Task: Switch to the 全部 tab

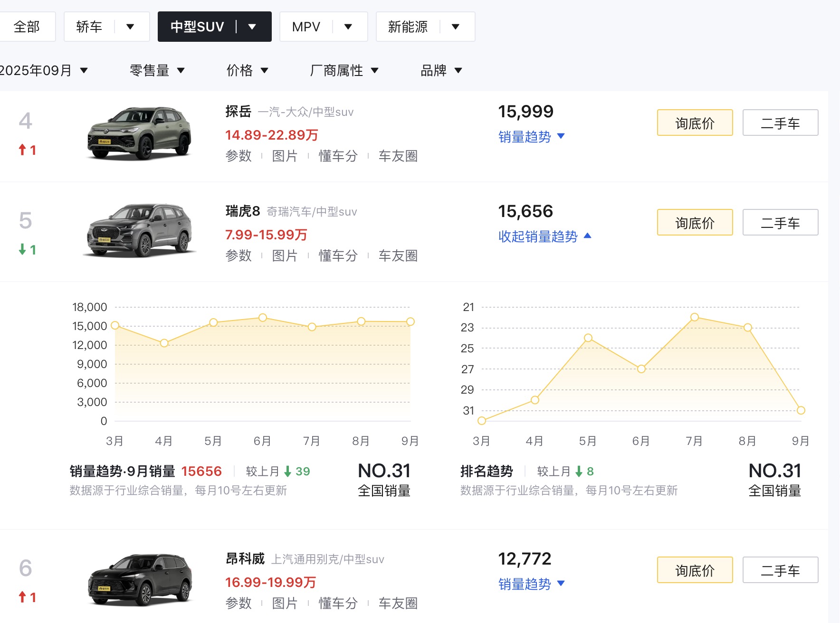Action: click(x=27, y=27)
